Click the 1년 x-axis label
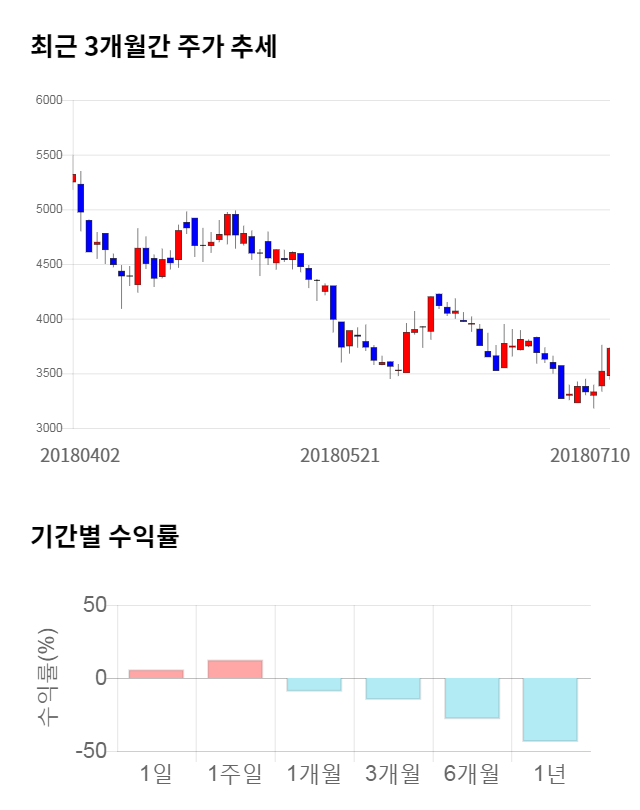Screen dimensions: 640x810 coord(550,774)
